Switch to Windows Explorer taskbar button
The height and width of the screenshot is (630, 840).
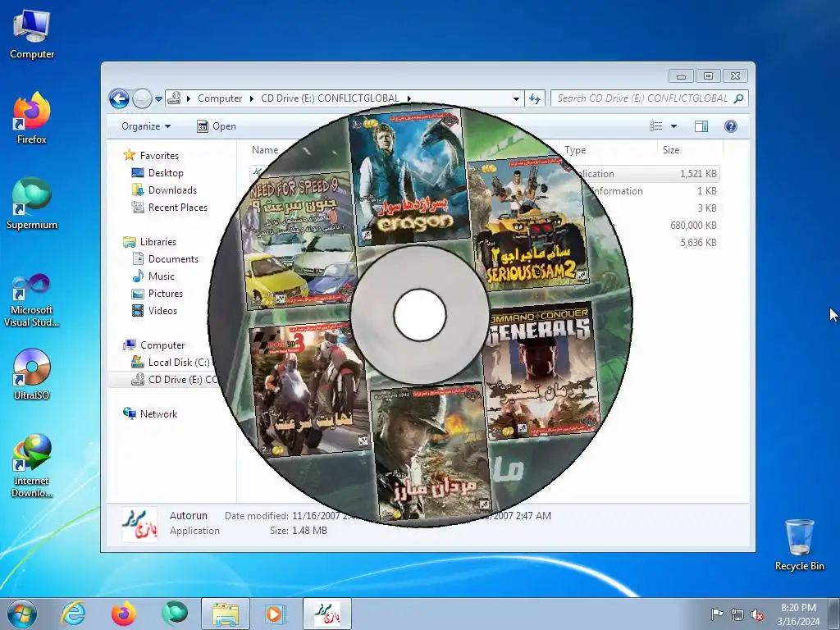(226, 614)
